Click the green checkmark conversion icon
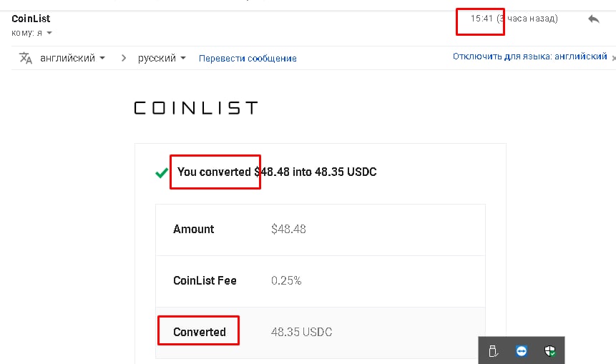 click(162, 172)
